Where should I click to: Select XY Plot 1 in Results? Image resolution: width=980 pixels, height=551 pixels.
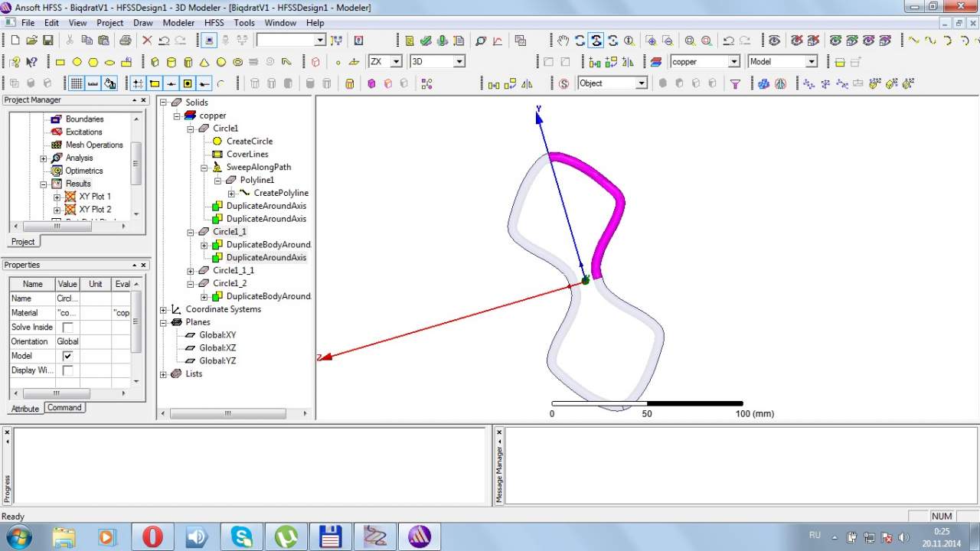(x=95, y=197)
